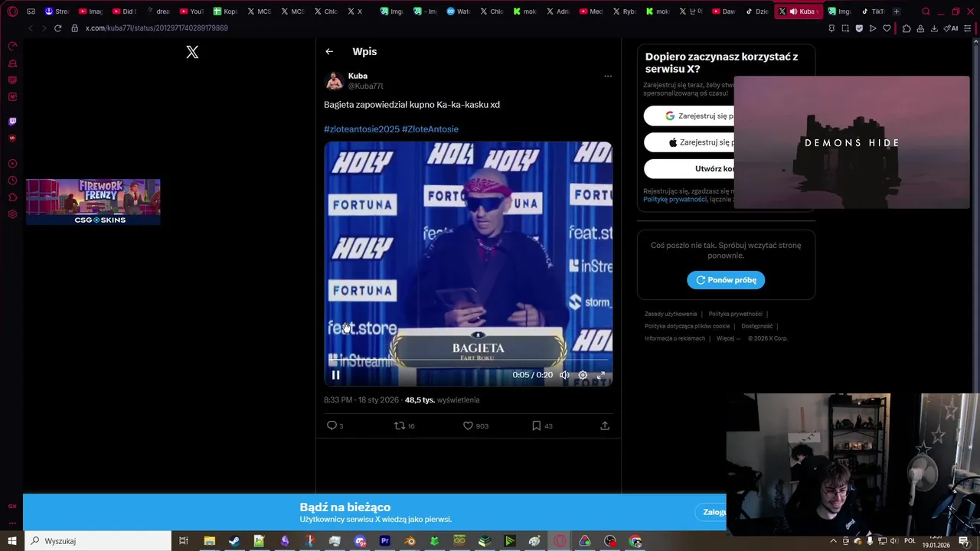This screenshot has width=980, height=551.
Task: Repost the tweet with the retweet icon
Action: (399, 425)
